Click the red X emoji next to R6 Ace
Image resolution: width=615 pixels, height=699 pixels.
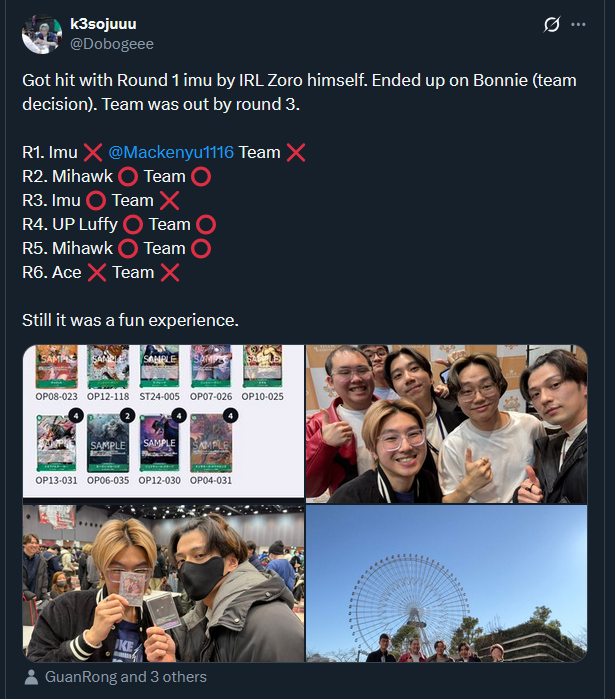point(97,272)
